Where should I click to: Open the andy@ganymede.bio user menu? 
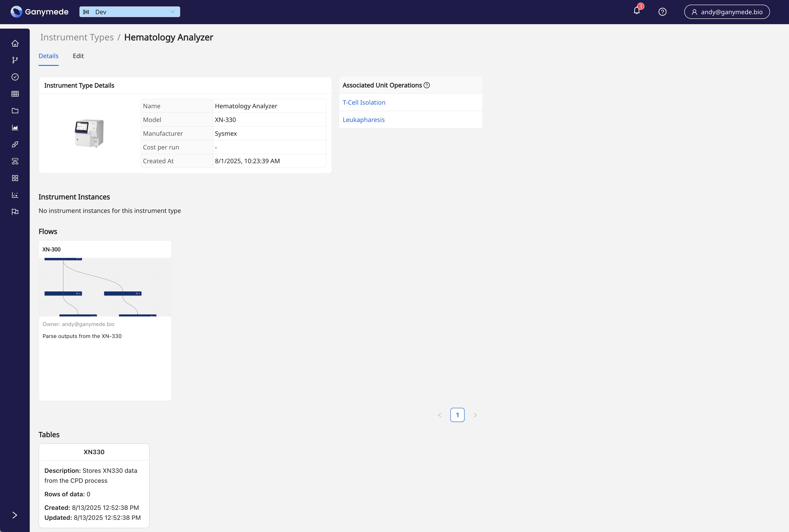[x=727, y=12]
